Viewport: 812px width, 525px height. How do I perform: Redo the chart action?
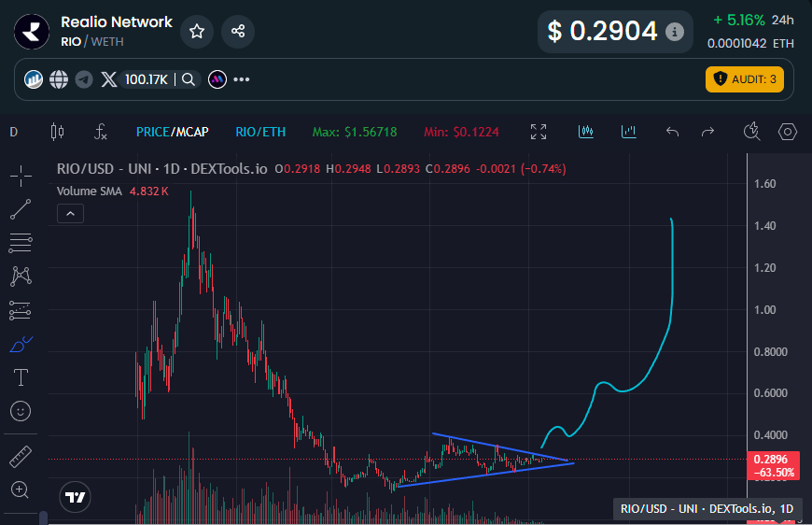pyautogui.click(x=707, y=132)
